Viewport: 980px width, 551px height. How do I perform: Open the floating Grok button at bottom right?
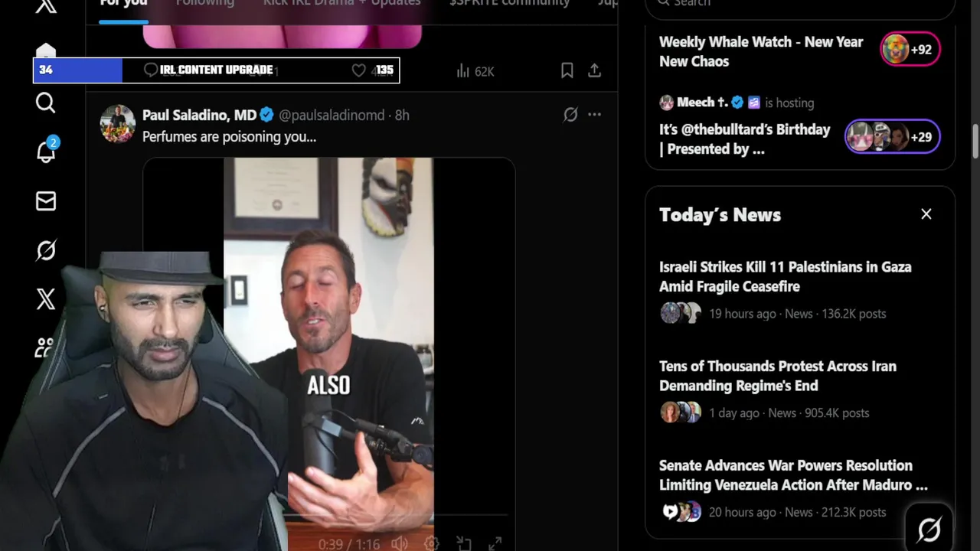tap(929, 529)
